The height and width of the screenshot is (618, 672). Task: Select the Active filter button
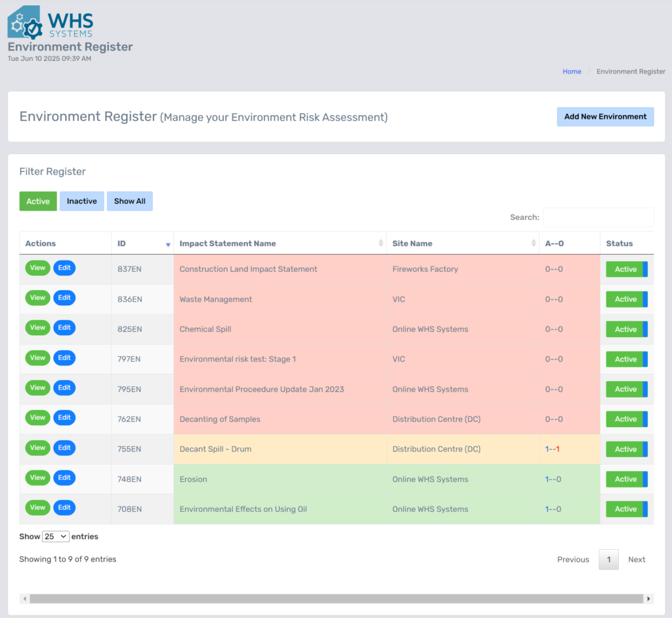[38, 201]
